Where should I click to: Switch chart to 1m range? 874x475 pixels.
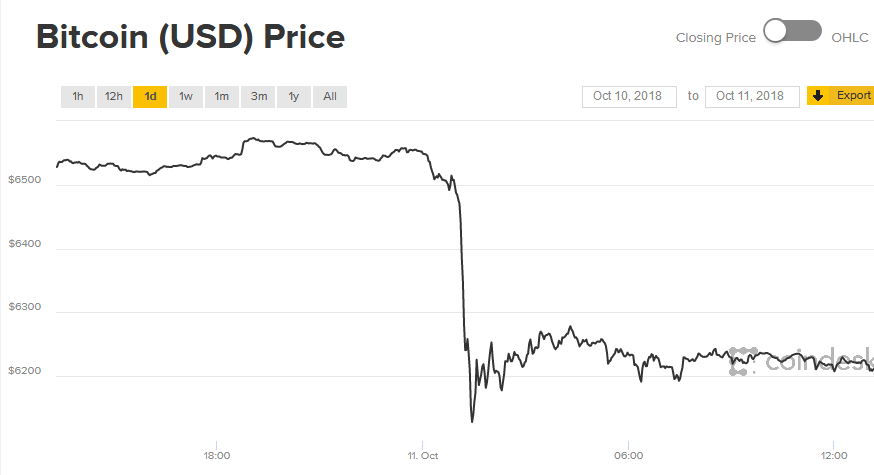222,97
